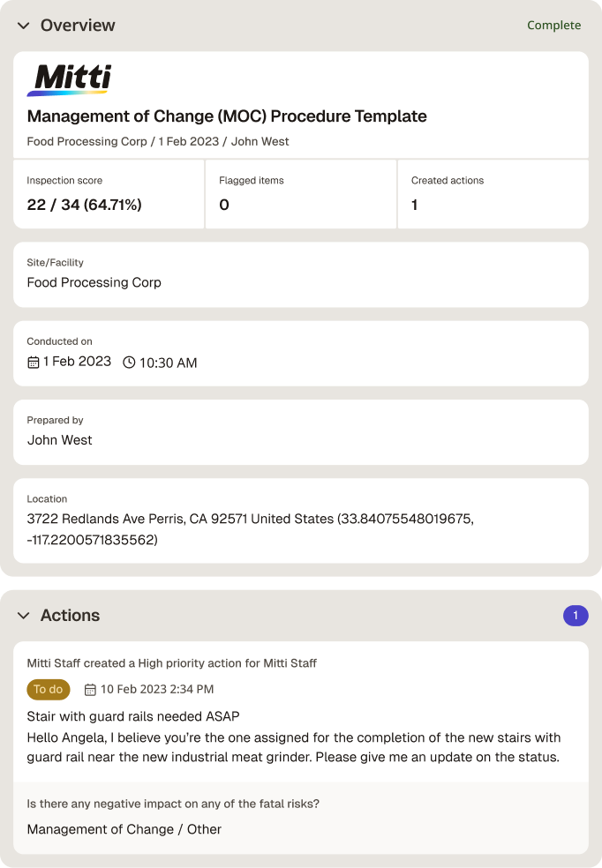
Task: Click the calendar icon beside 1 Feb 2023
Action: coord(34,363)
